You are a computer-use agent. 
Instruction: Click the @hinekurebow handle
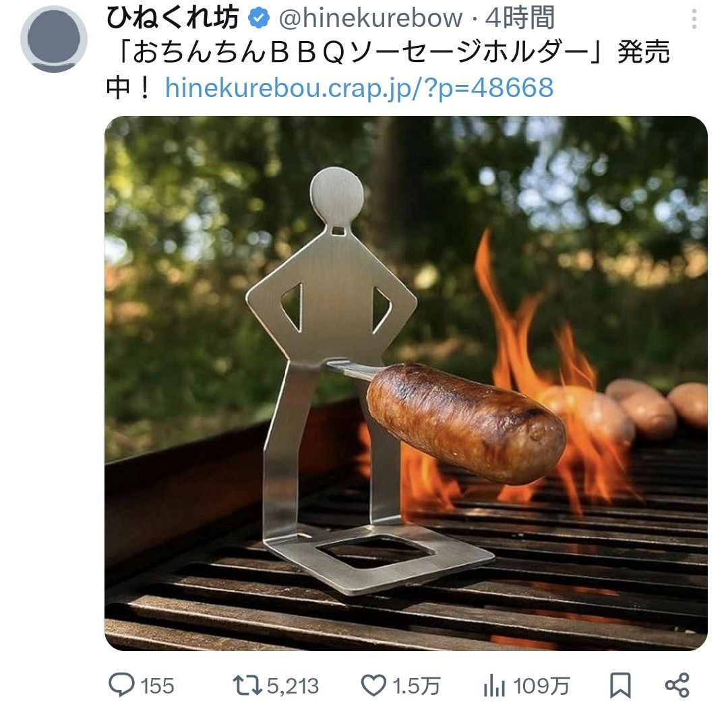[369, 19]
